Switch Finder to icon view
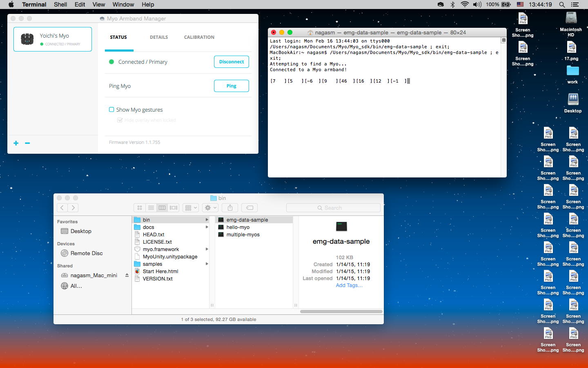This screenshot has width=588, height=368. [140, 208]
